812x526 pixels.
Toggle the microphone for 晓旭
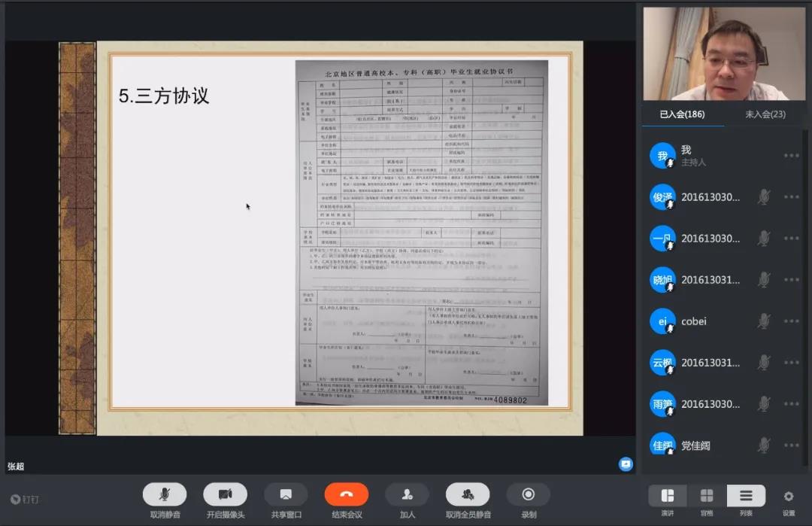[764, 280]
